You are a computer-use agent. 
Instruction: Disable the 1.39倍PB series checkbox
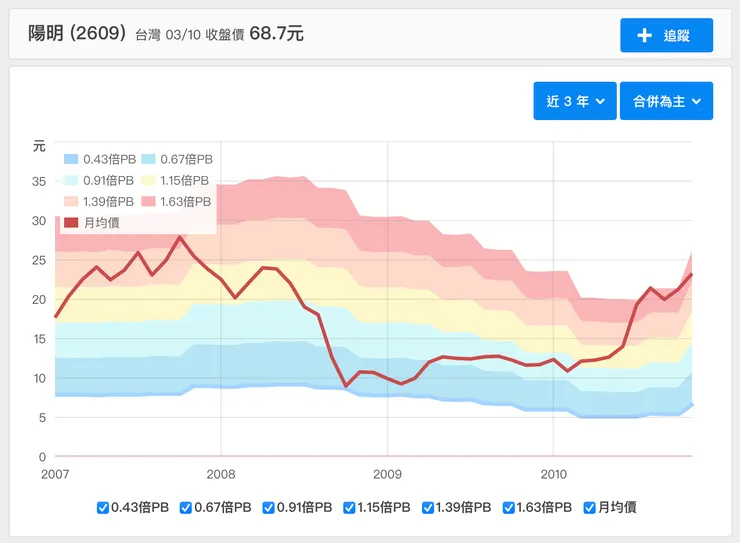pos(428,508)
